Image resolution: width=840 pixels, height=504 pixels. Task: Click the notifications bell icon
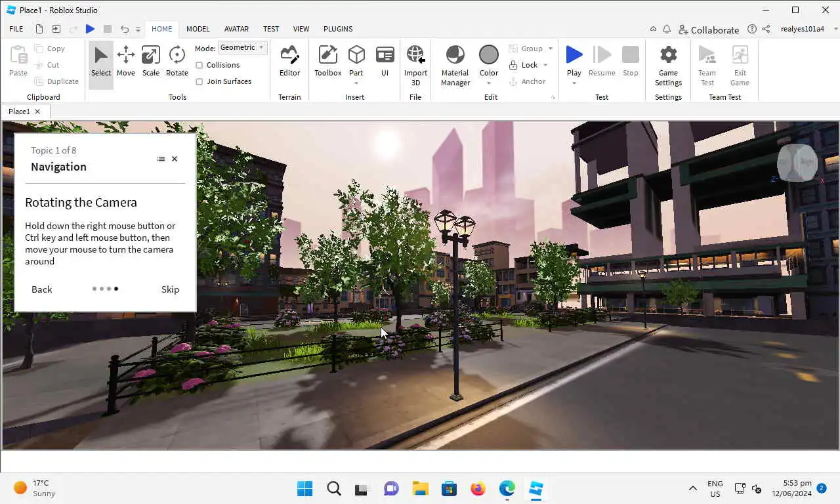tap(667, 30)
